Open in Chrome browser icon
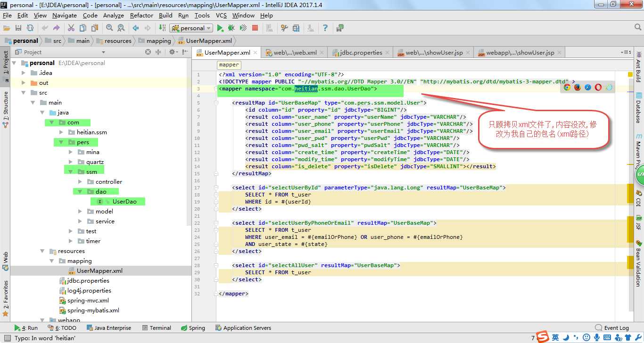The width and height of the screenshot is (644, 343). pos(567,87)
